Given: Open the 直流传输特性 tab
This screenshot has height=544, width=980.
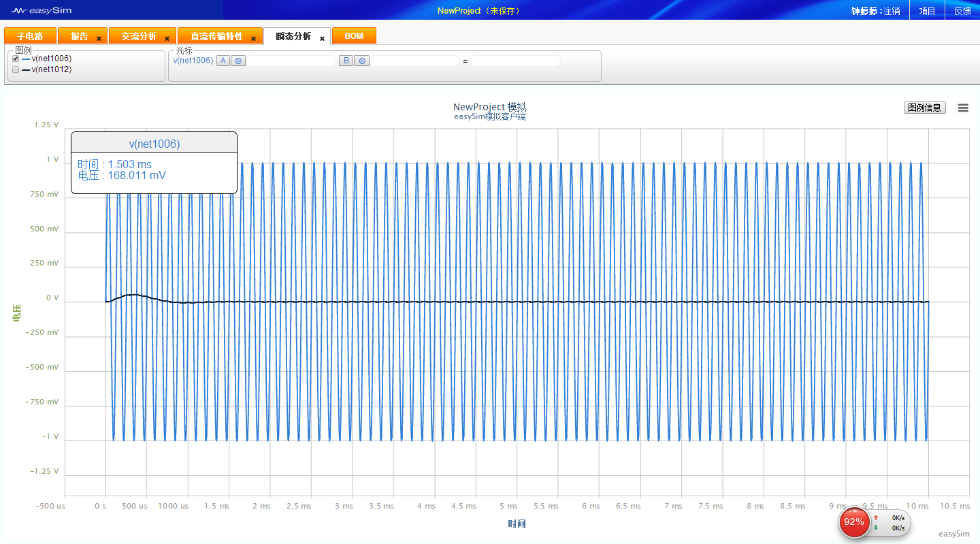Looking at the screenshot, I should pos(216,36).
